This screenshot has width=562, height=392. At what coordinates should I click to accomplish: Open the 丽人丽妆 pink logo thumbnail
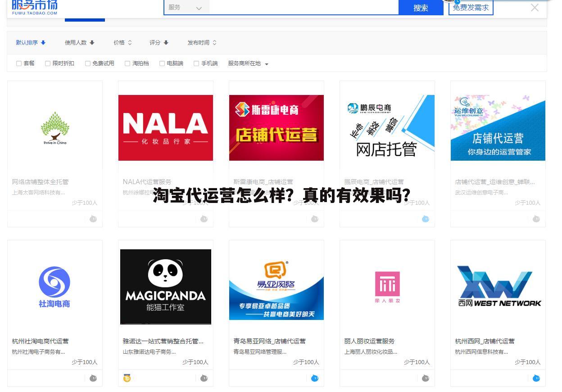pos(387,287)
